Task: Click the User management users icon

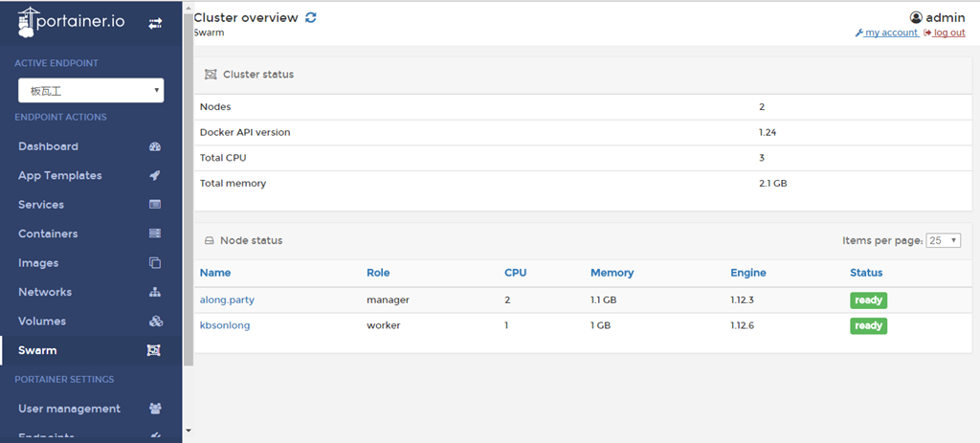Action: pos(155,409)
